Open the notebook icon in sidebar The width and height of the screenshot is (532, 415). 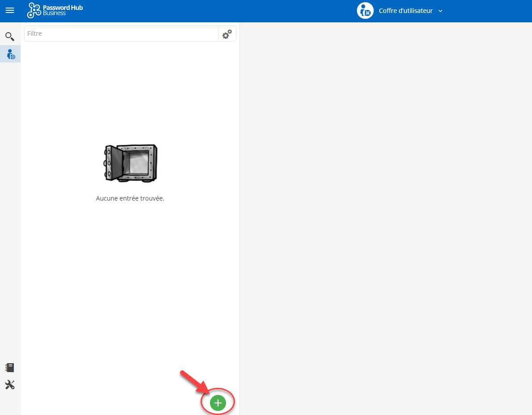coord(10,368)
